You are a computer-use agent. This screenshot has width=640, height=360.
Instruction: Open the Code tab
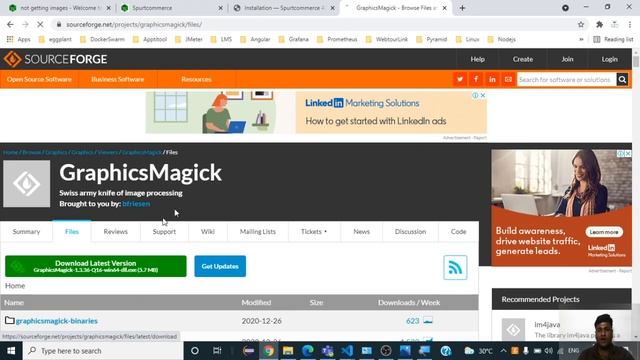[x=458, y=231]
